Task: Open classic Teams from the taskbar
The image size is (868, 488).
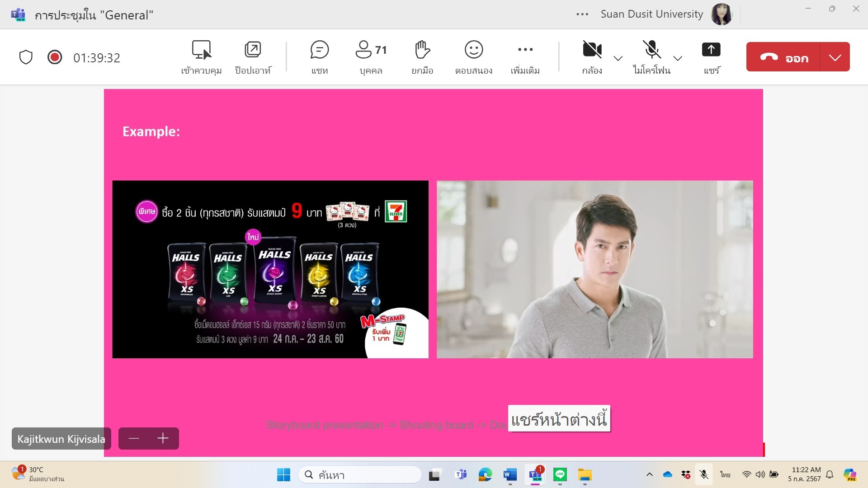Action: (x=461, y=475)
